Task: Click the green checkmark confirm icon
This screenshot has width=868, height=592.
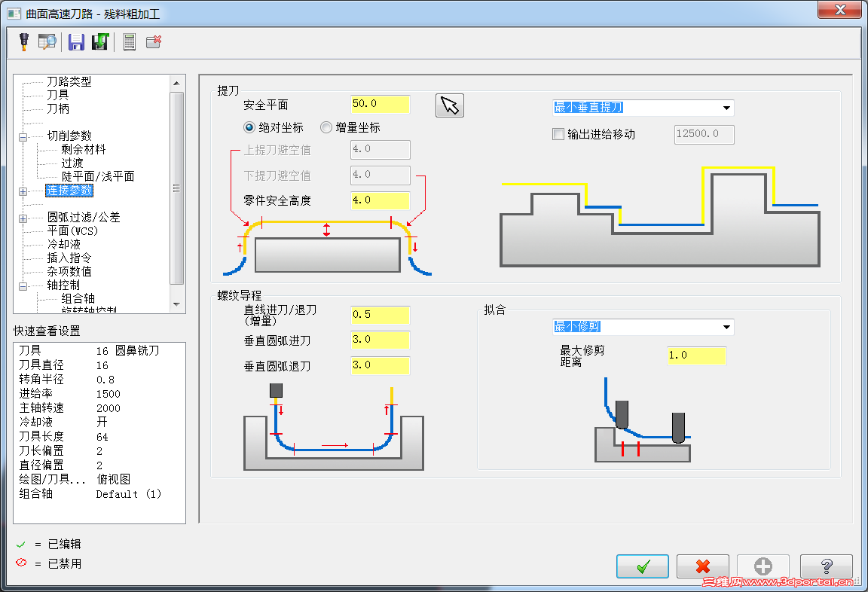Action: (x=642, y=566)
